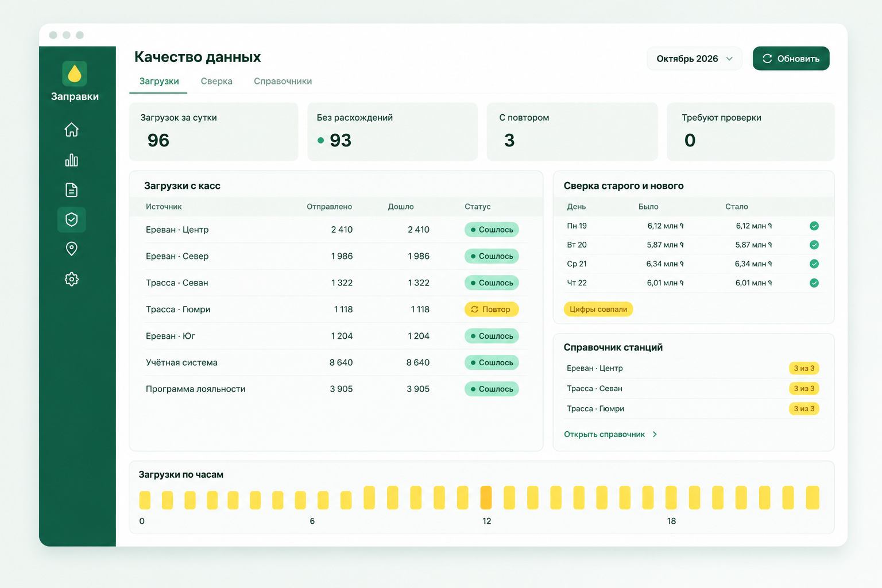Click the hour 0 bar in chart
The width and height of the screenshot is (882, 588).
coord(145,500)
